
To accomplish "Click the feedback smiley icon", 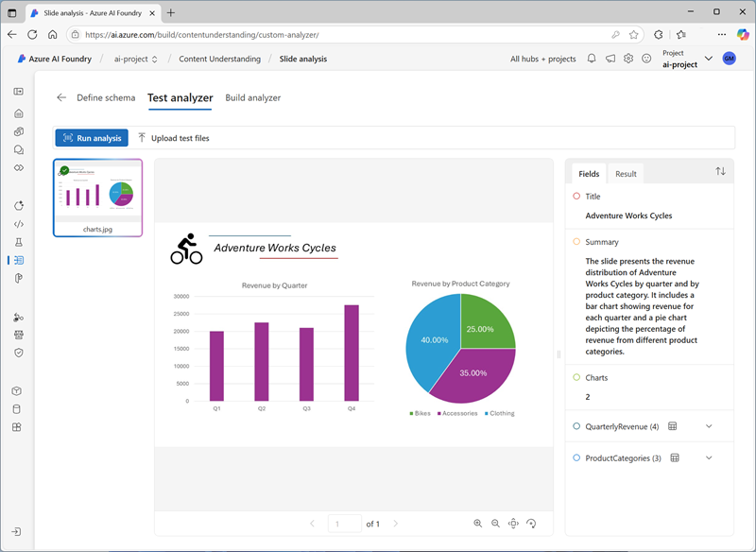I will pyautogui.click(x=646, y=59).
